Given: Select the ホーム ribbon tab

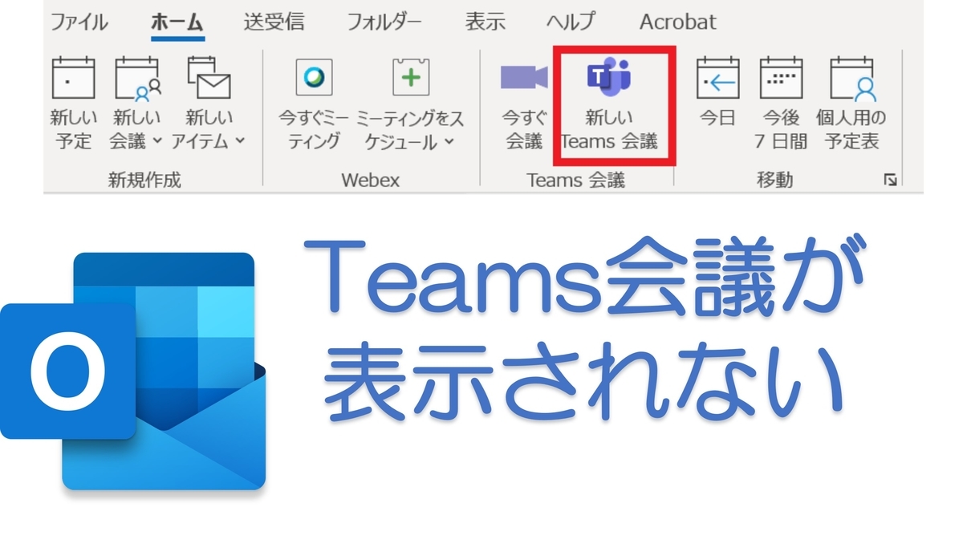Looking at the screenshot, I should pos(177,22).
